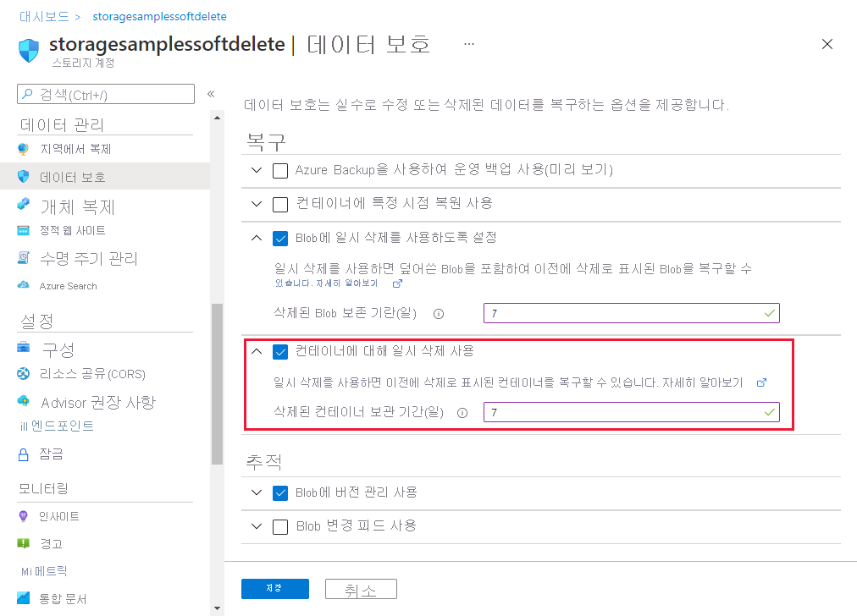Expand the Blob 변경 피드 section
857x616 pixels.
pyautogui.click(x=256, y=525)
